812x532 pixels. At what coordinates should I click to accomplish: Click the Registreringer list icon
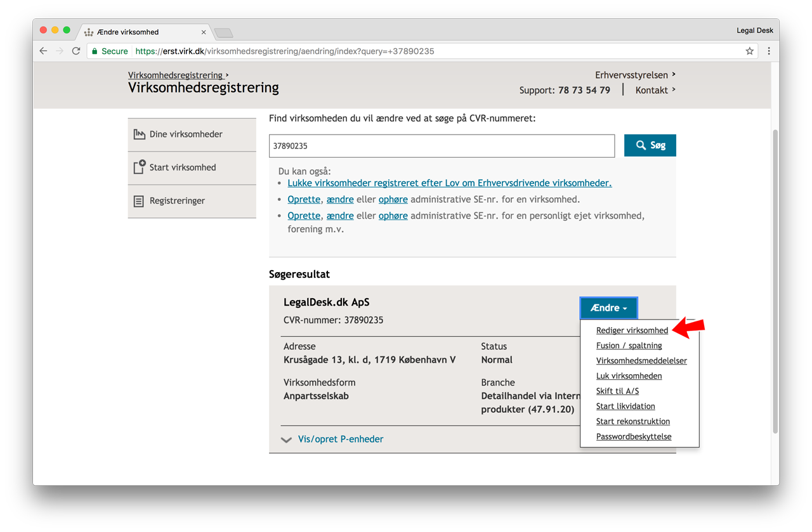(139, 201)
